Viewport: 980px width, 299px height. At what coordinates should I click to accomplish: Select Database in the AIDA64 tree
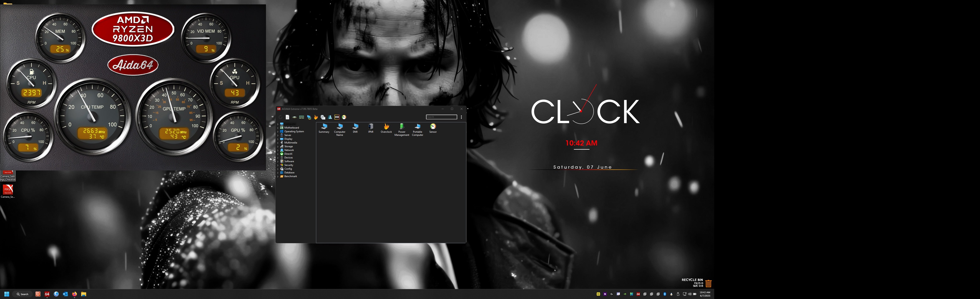[x=289, y=173]
